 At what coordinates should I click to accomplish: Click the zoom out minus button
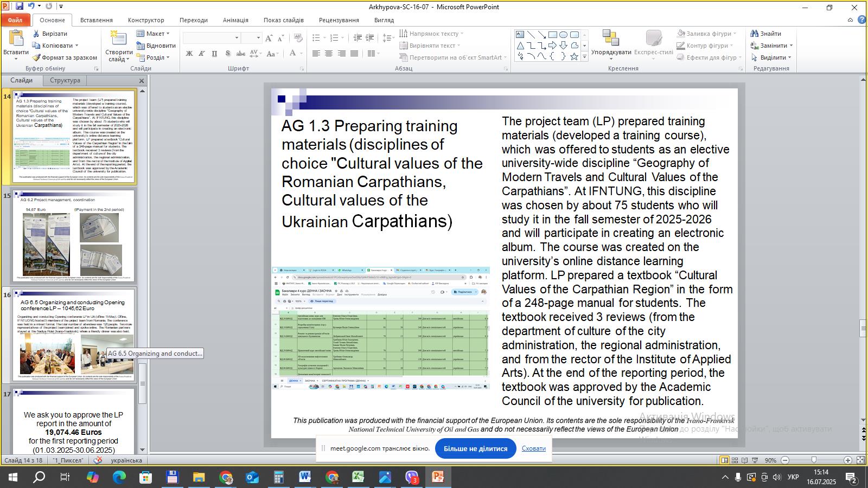tap(785, 460)
